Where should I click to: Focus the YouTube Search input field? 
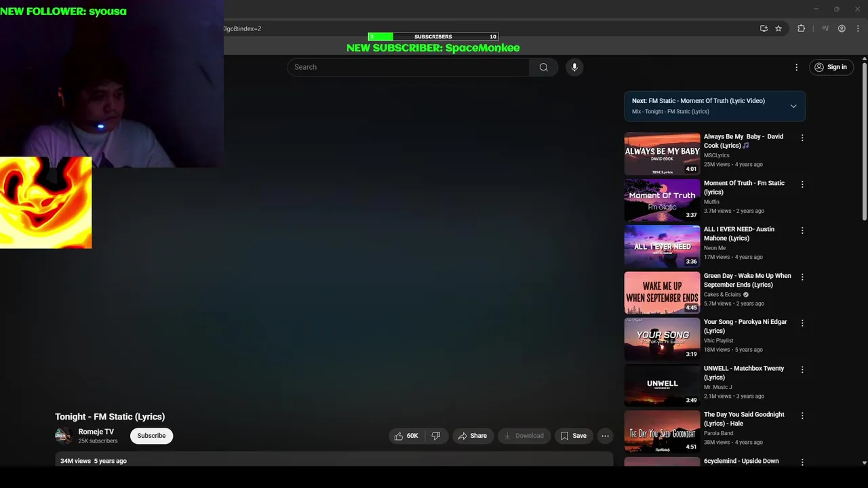point(408,67)
